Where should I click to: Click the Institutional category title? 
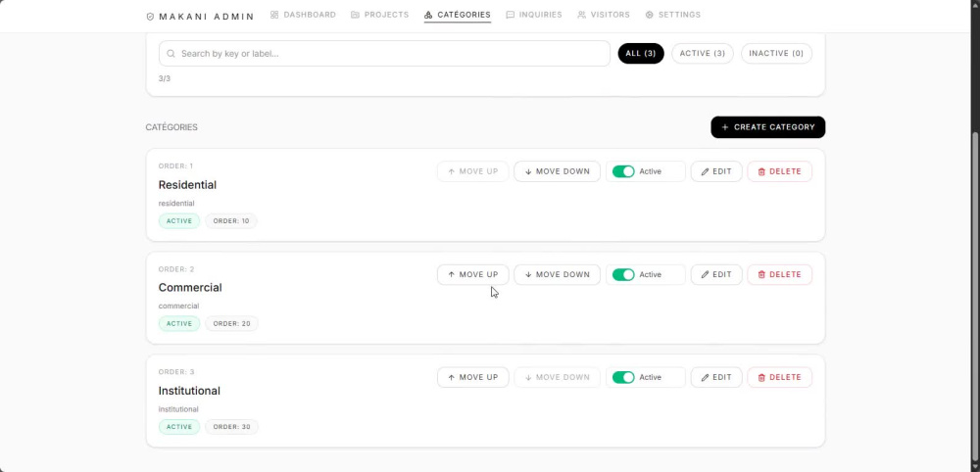coord(189,391)
